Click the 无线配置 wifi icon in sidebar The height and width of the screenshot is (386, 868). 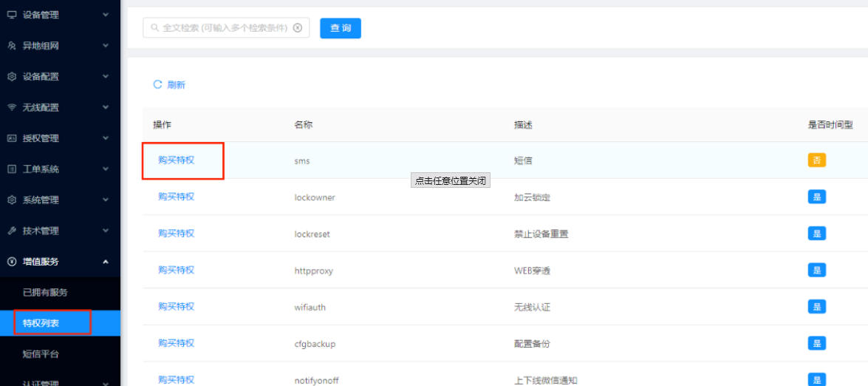(11, 107)
